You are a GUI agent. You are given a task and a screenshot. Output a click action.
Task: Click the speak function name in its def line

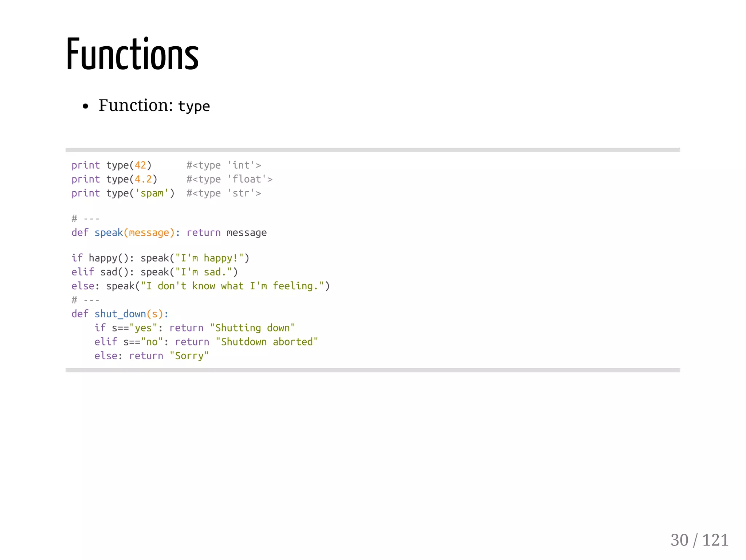[109, 232]
